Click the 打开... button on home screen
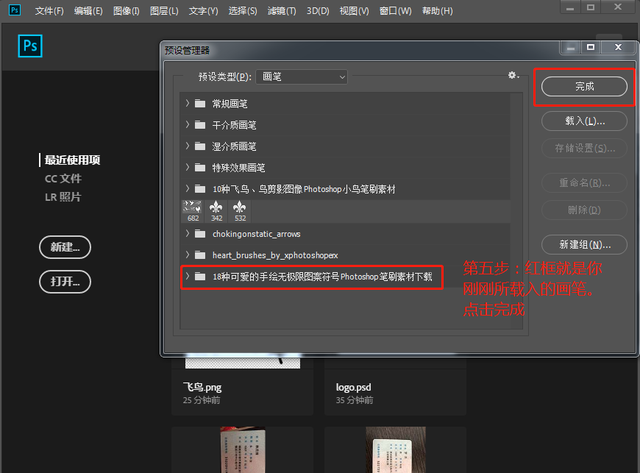The height and width of the screenshot is (473, 640). 65,282
